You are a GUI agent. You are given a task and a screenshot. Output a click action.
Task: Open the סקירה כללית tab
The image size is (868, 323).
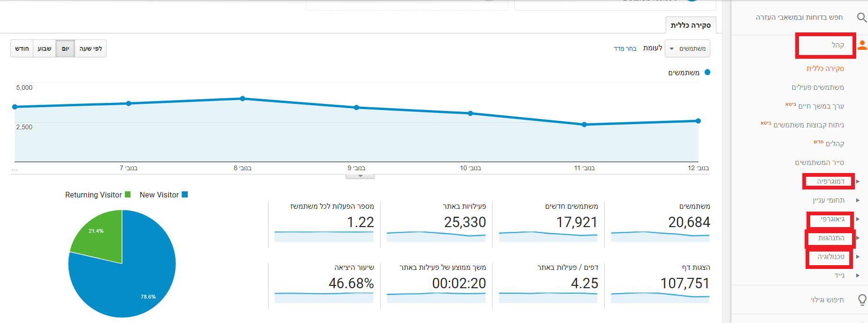point(691,25)
